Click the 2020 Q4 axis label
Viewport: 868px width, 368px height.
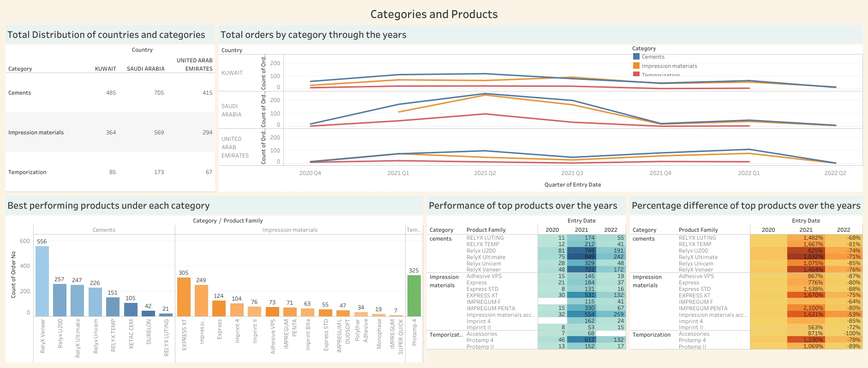310,173
